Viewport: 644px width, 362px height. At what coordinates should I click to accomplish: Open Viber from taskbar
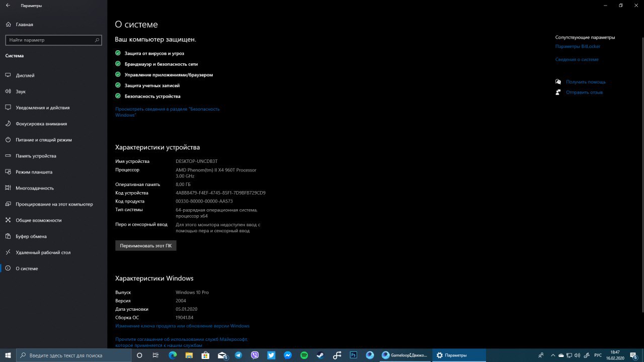point(255,355)
